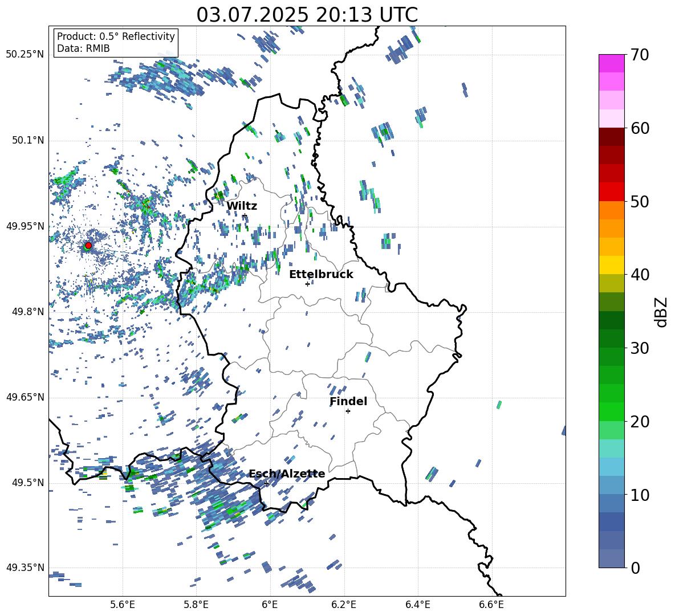Click the red radar site marker
The image size is (675, 616).
click(88, 245)
